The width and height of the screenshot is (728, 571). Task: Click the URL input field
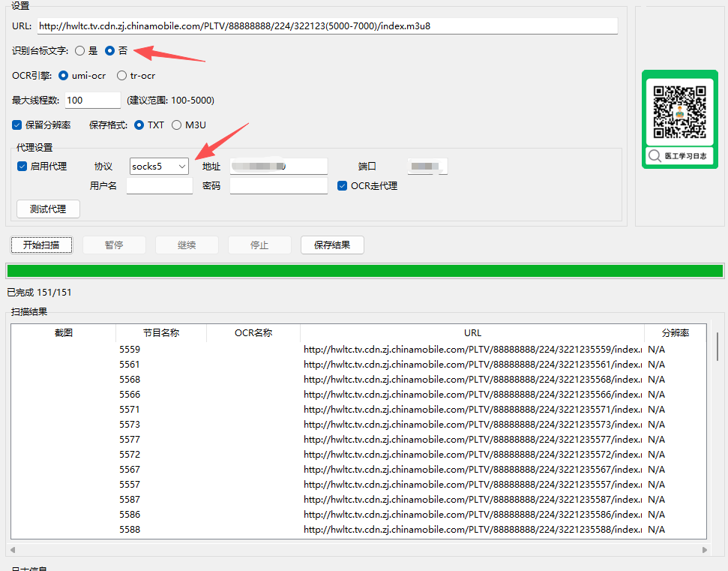327,26
